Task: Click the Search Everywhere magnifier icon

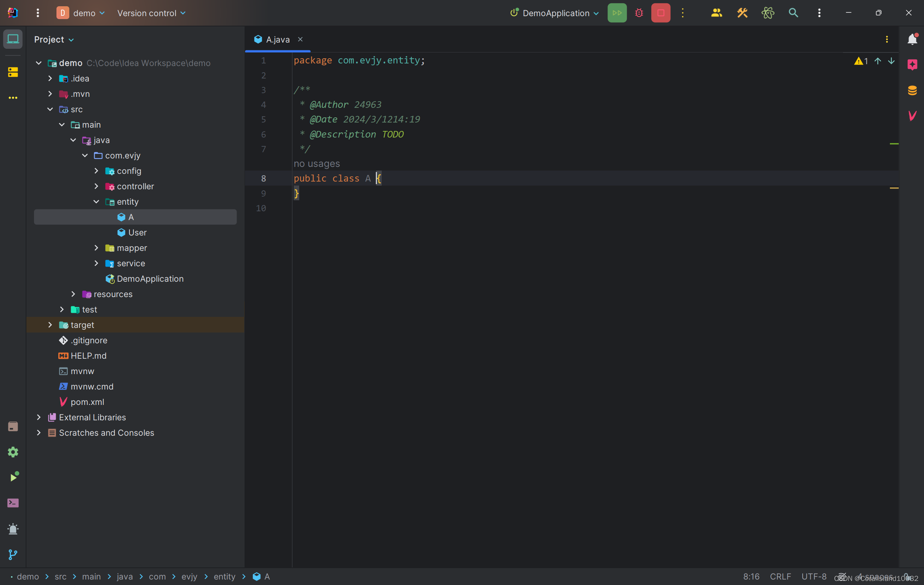Action: pyautogui.click(x=793, y=12)
